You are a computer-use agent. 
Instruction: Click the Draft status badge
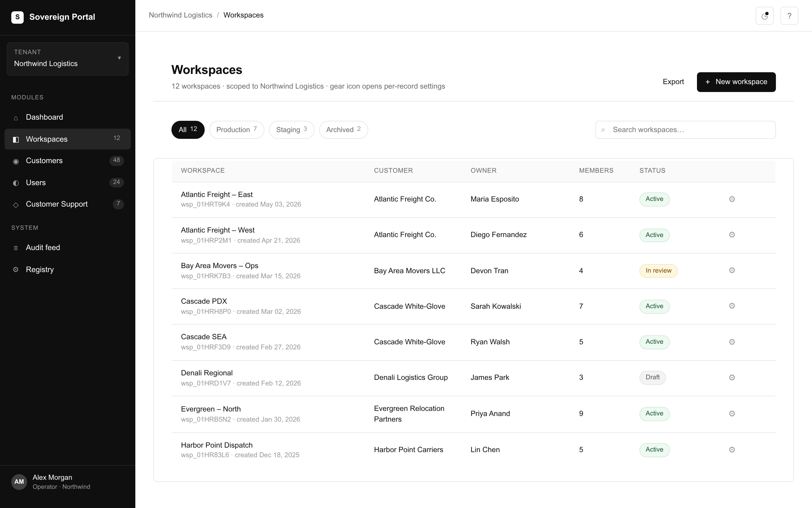click(x=652, y=378)
